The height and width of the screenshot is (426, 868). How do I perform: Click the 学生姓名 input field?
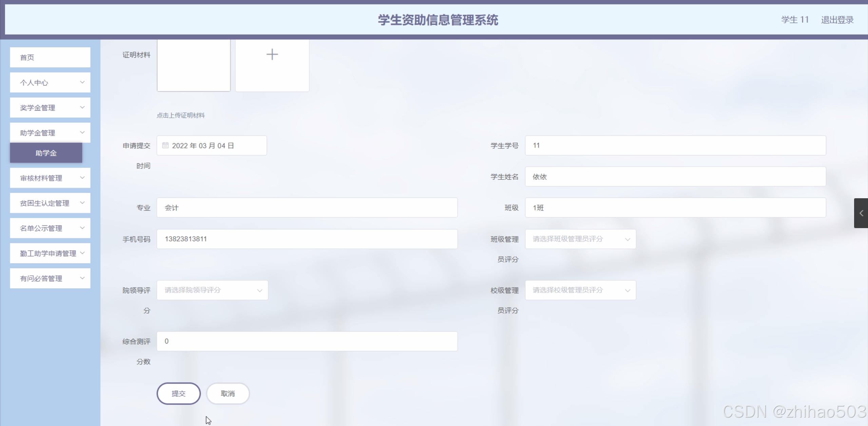[x=675, y=177]
